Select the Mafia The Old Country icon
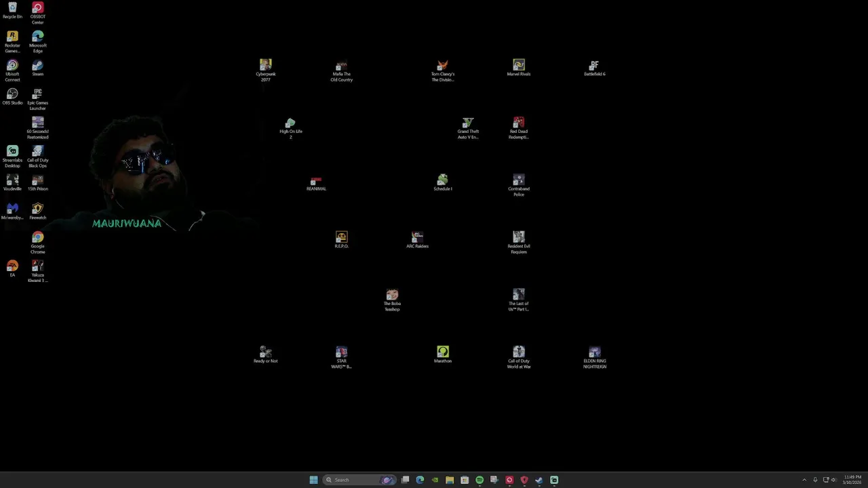Screen dimensions: 868x488 coord(342,70)
